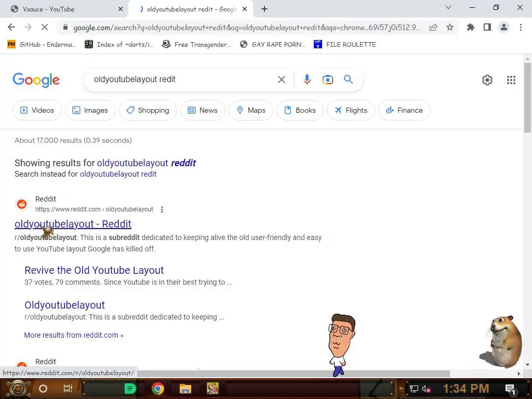Open Chrome tab search chevron
Image resolution: width=532 pixels, height=399 pixels.
(x=448, y=7)
